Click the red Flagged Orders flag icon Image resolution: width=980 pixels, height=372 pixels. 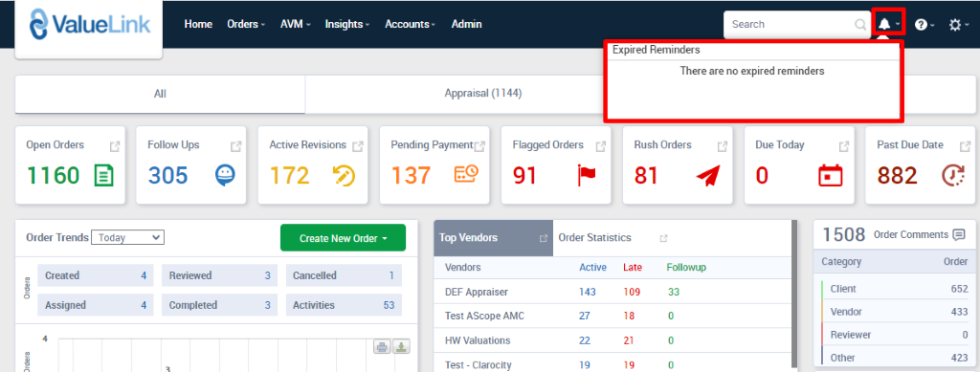(587, 175)
